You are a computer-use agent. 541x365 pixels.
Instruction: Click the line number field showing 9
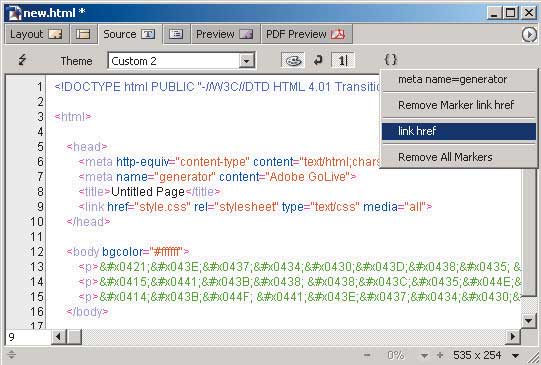click(x=28, y=337)
